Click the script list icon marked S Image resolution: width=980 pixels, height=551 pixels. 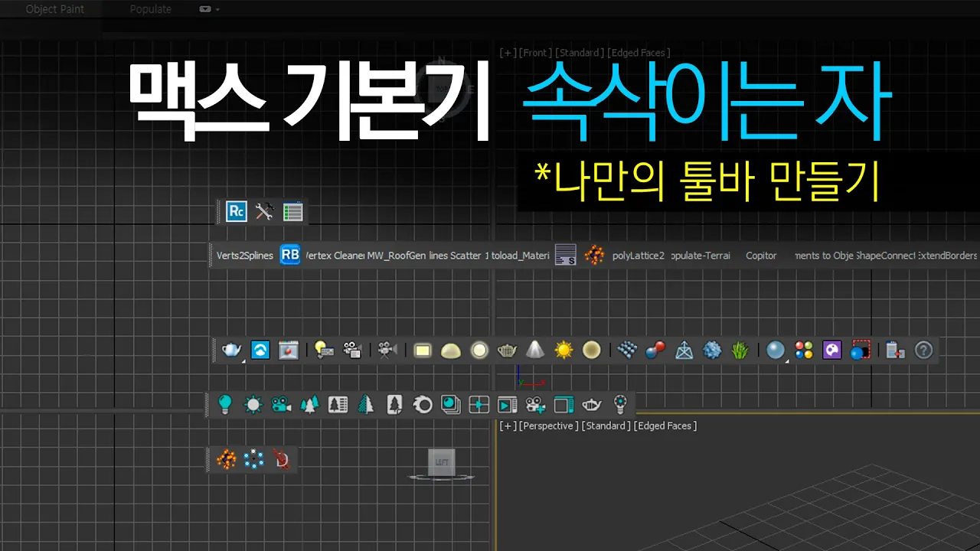(x=565, y=255)
